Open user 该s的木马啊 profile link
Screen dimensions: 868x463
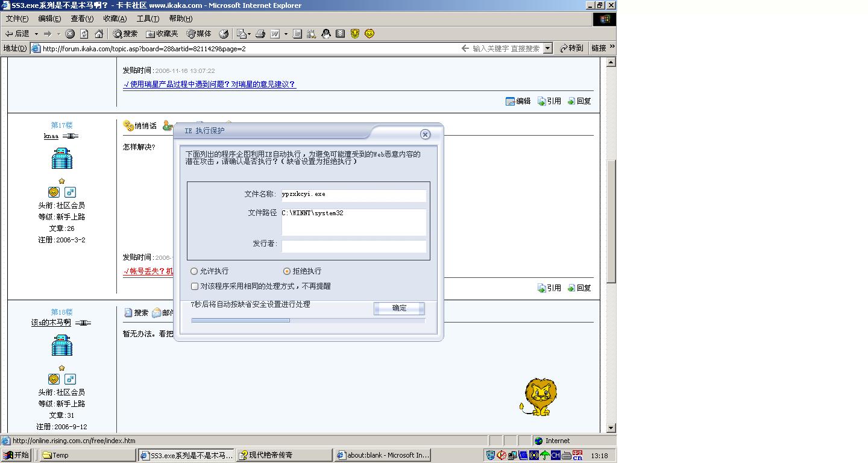coord(51,323)
